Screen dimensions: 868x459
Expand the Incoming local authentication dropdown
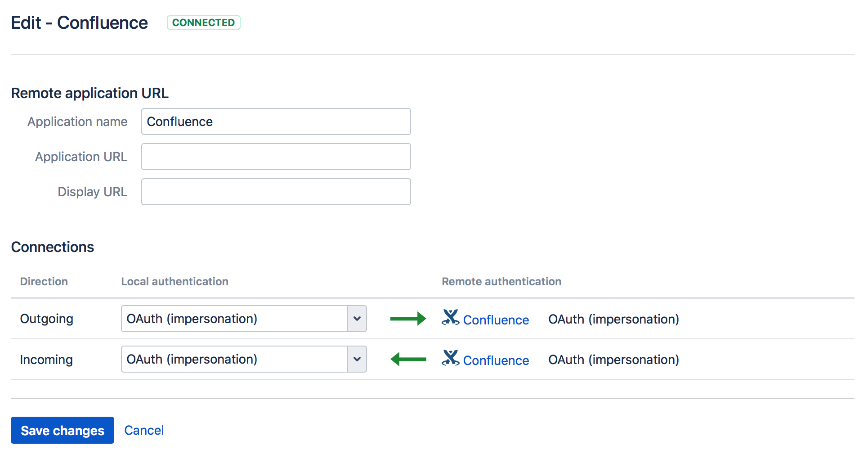point(244,359)
